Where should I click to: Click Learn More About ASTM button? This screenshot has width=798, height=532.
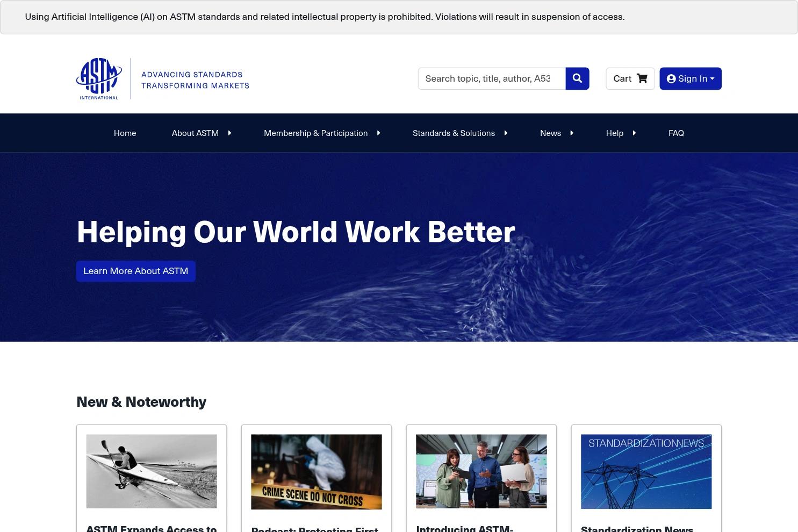click(x=136, y=271)
